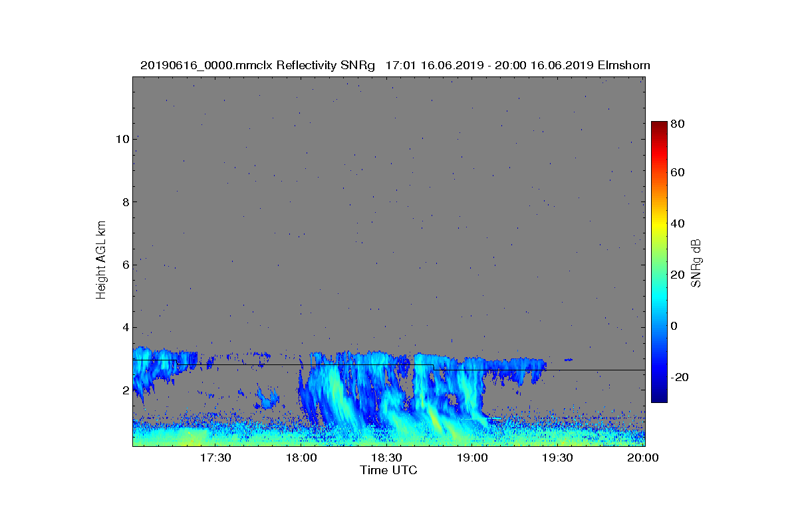Click the 19:30 time tick label
This screenshot has width=798, height=532.
click(559, 458)
